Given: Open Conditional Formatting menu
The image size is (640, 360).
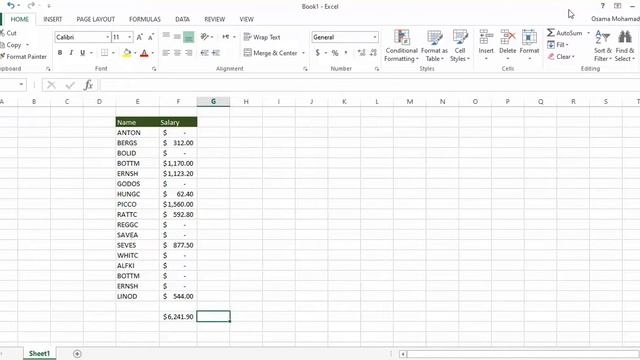Looking at the screenshot, I should [x=402, y=46].
